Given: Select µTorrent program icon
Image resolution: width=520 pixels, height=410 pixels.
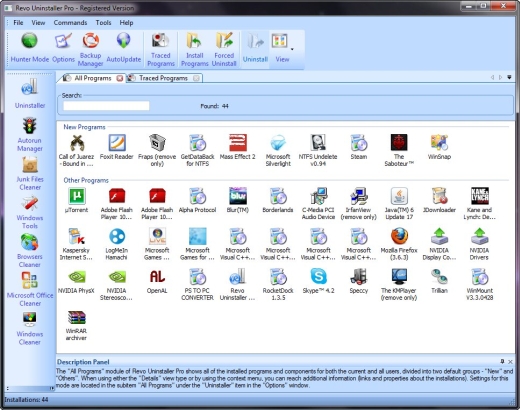Looking at the screenshot, I should point(76,200).
